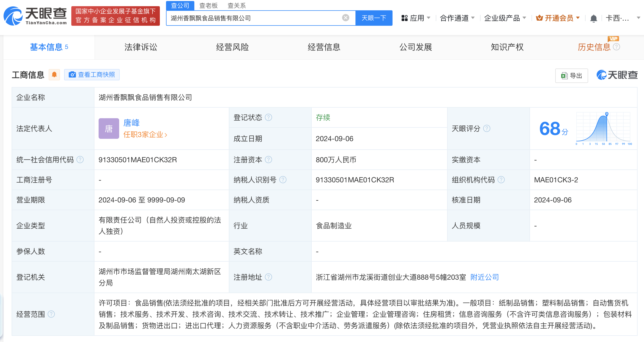Open 任职3家企业 link
Viewport: 644px width, 342px height.
click(x=145, y=134)
